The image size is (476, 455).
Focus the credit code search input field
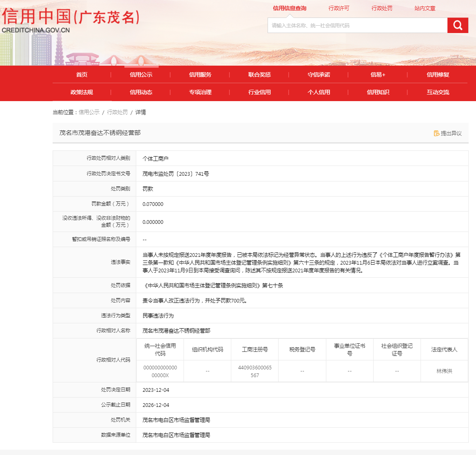click(357, 25)
